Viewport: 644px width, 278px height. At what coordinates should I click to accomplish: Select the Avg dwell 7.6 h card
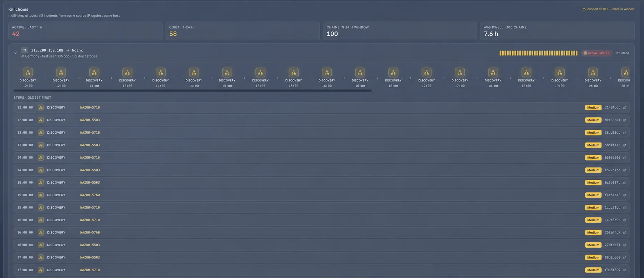557,31
